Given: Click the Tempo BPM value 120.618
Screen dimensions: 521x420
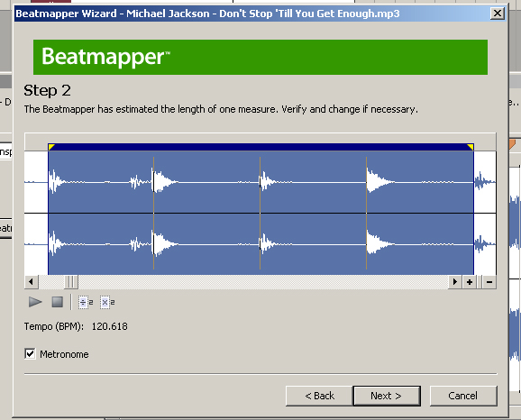Looking at the screenshot, I should pos(110,326).
